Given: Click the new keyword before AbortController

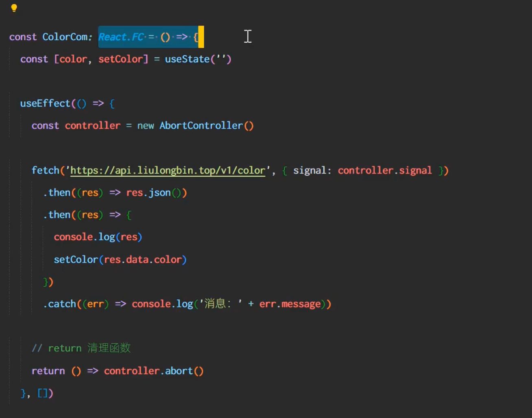Looking at the screenshot, I should pos(145,126).
